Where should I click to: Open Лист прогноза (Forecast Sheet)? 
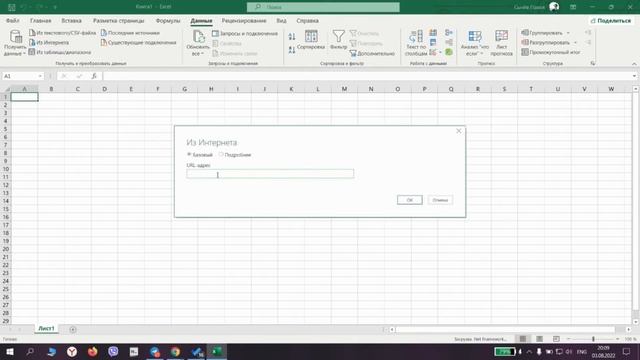click(502, 42)
